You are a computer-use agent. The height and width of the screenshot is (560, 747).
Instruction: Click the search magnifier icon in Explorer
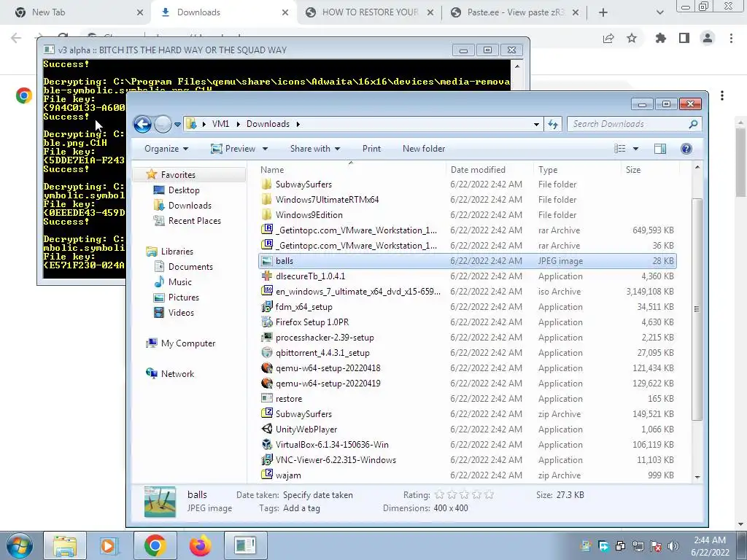[693, 124]
